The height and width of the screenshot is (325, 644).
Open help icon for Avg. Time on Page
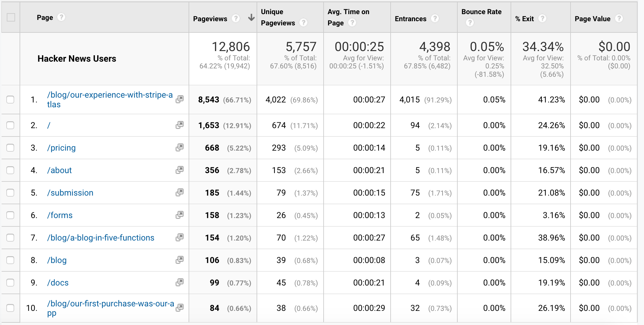click(x=352, y=23)
